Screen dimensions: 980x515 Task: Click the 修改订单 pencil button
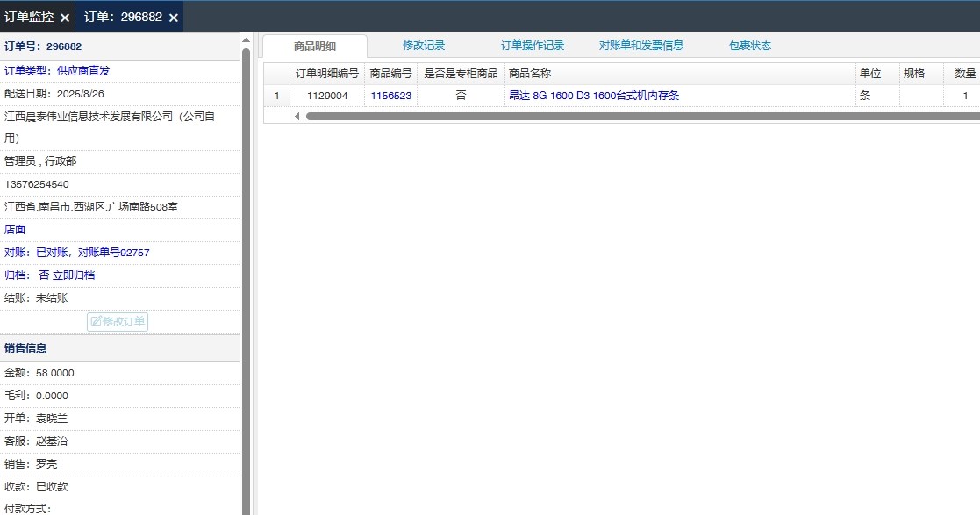point(118,322)
